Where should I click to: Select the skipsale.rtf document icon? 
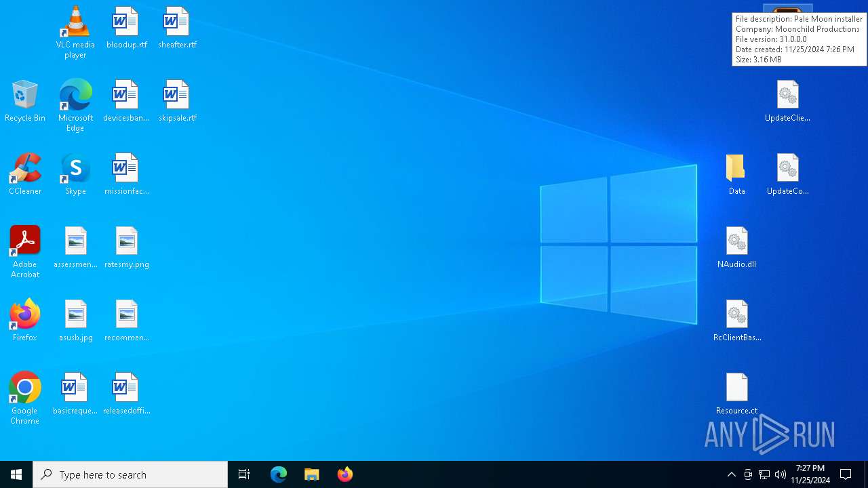[177, 101]
